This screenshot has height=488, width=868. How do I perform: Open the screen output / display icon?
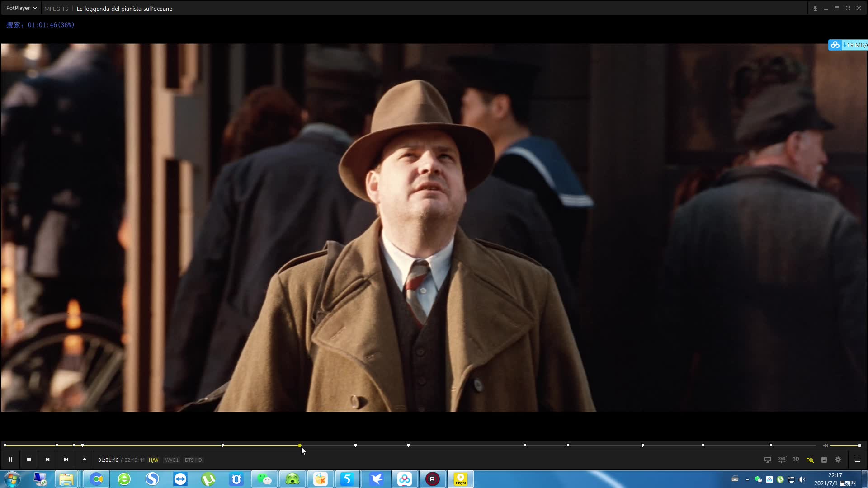click(768, 460)
